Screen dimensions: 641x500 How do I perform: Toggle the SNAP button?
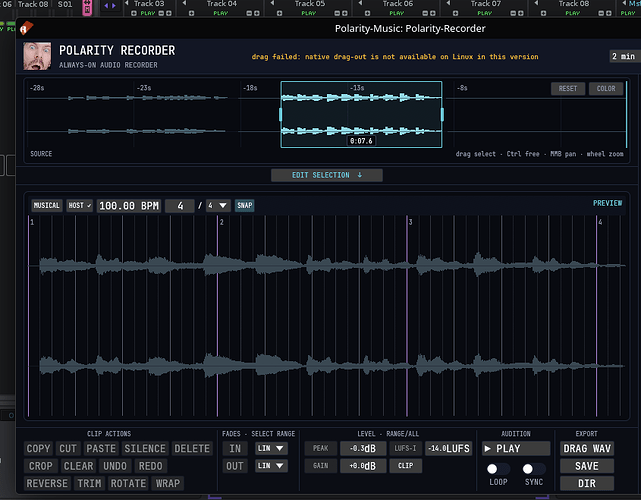pos(244,205)
